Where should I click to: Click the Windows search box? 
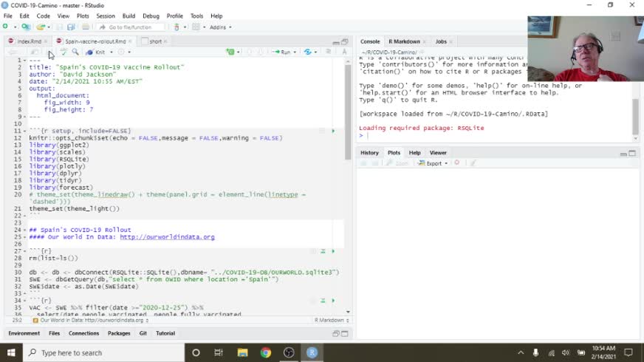click(x=103, y=352)
